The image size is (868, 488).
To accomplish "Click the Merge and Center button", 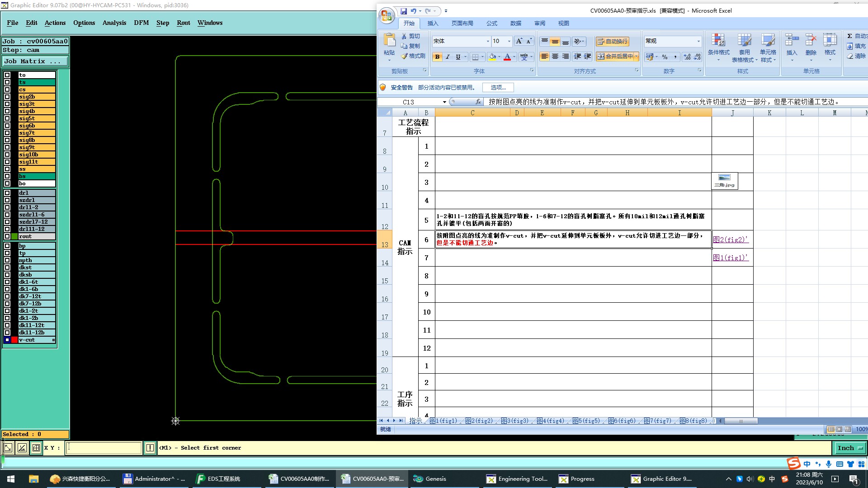I will coord(614,56).
